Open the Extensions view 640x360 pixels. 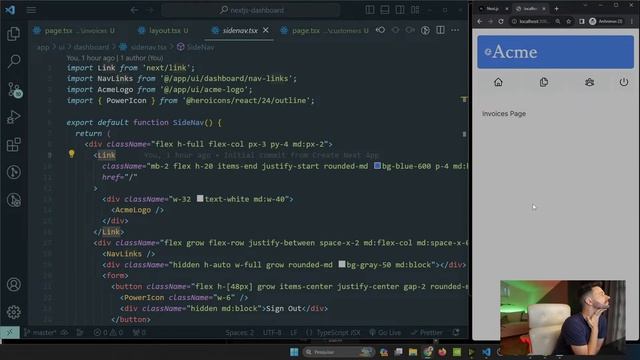(13, 144)
